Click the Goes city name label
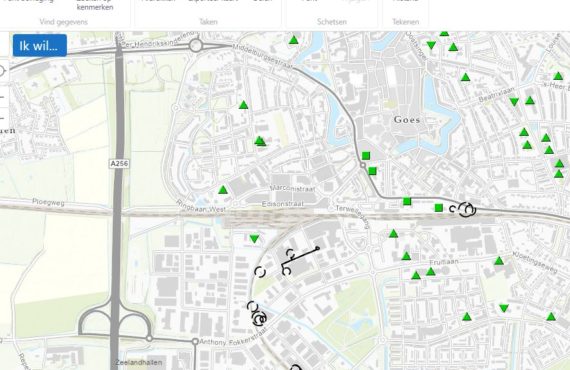The image size is (570, 370). click(407, 120)
